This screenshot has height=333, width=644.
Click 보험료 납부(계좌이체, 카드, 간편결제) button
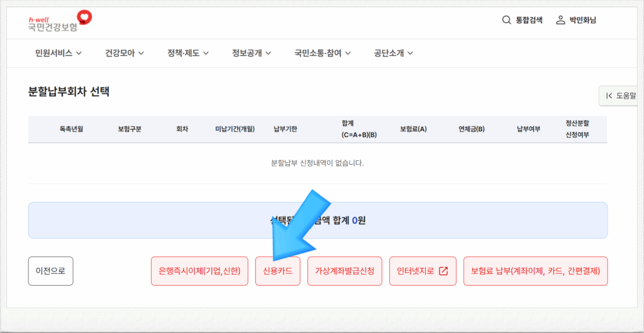point(536,271)
